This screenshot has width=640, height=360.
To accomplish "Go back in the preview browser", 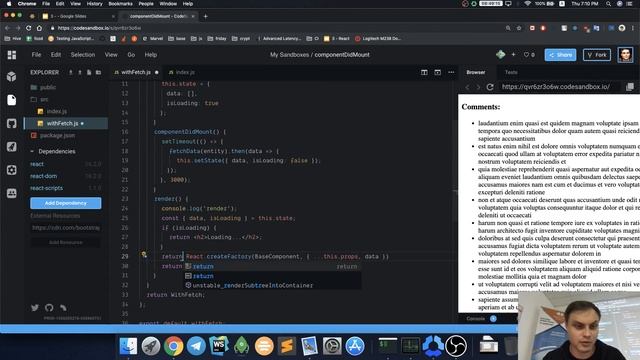I will (467, 87).
